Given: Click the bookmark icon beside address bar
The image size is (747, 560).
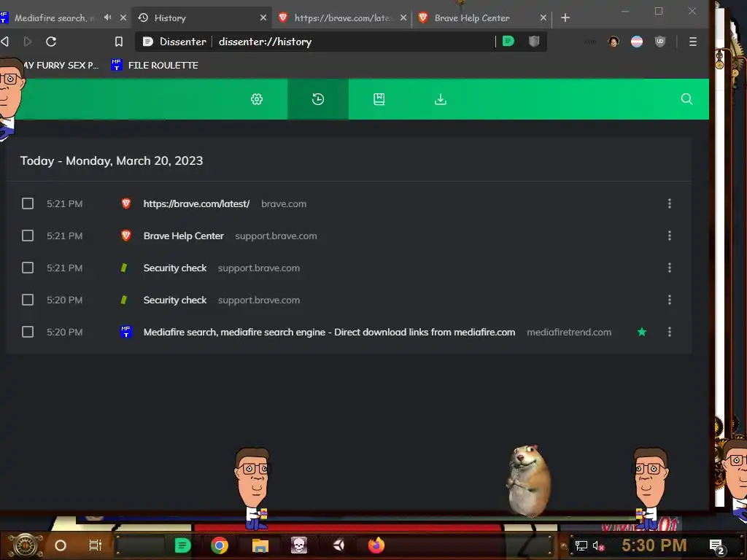Looking at the screenshot, I should click(x=119, y=42).
